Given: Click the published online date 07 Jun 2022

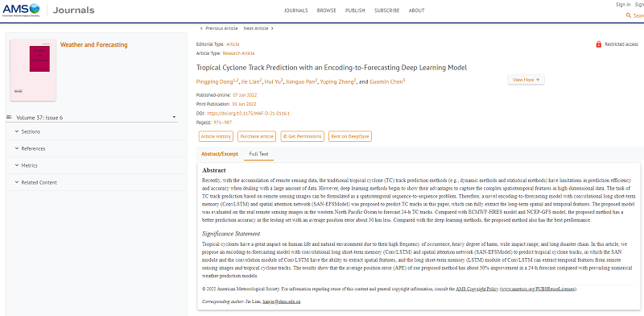Looking at the screenshot, I should click(x=245, y=95).
